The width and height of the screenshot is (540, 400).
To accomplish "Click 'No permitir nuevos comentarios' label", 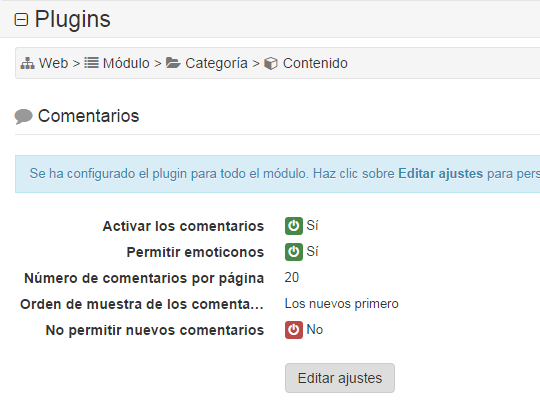I will pyautogui.click(x=155, y=330).
